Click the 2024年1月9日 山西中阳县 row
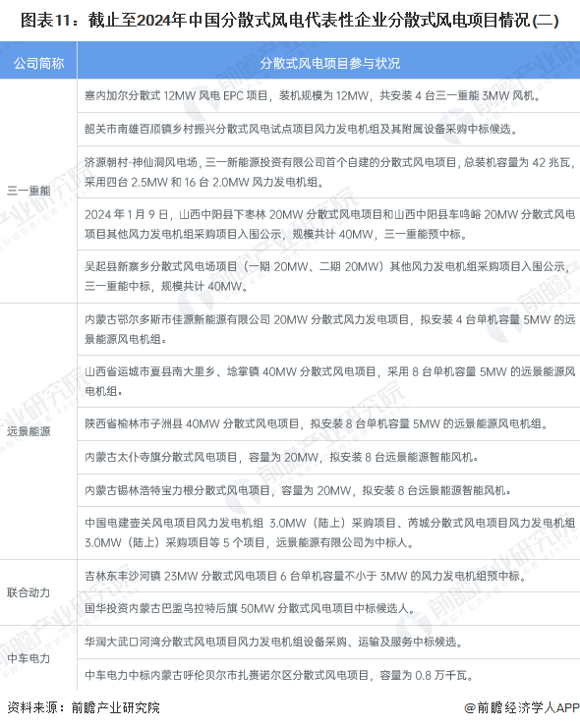 coord(329,224)
